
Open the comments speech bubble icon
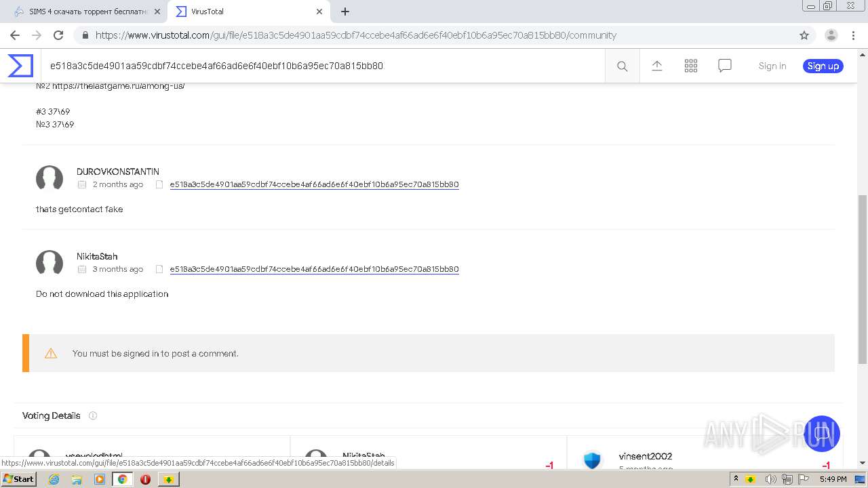pos(725,66)
